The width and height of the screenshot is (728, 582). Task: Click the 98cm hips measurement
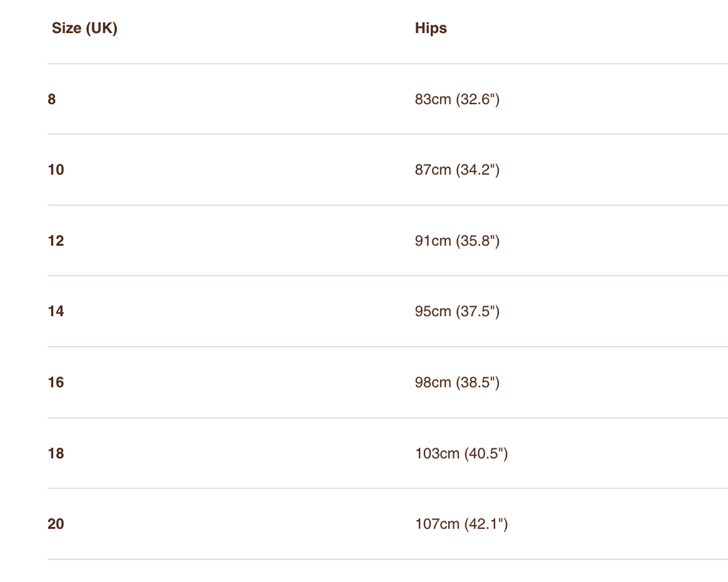point(433,382)
